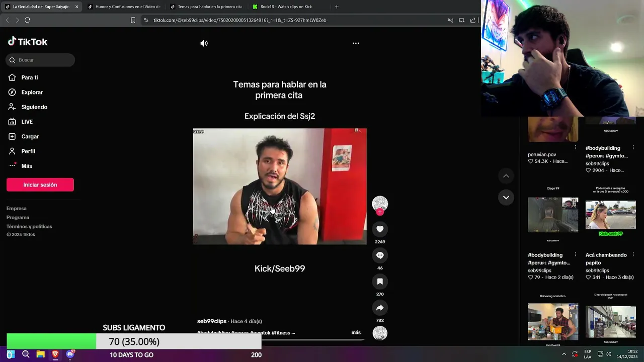Switch to La Genialidad del Super Saiyajin tab
644x362 pixels.
click(41, 7)
